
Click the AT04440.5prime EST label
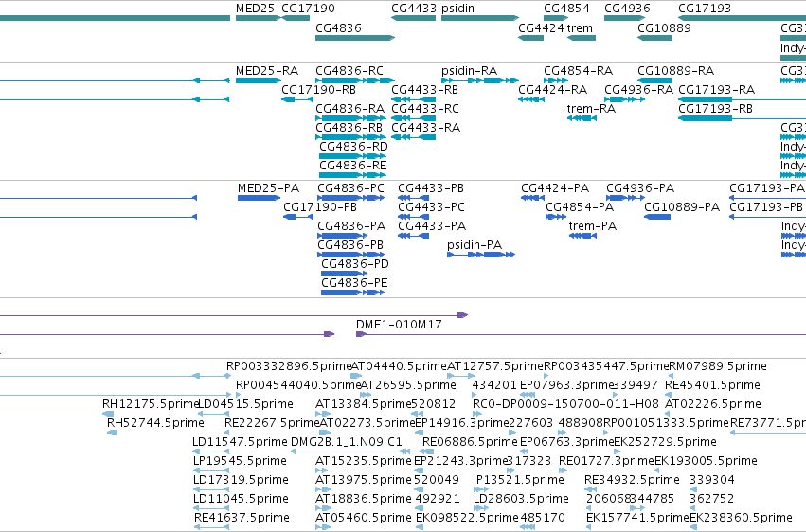pos(399,366)
